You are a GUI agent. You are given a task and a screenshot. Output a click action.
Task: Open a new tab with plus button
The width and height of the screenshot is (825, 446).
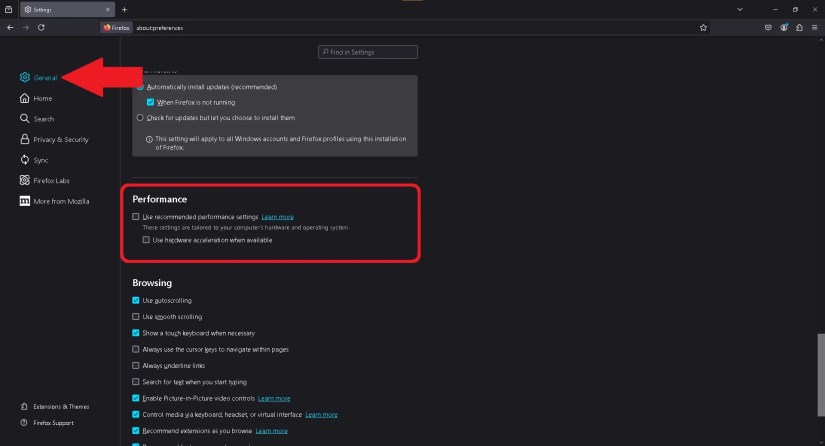(x=124, y=9)
